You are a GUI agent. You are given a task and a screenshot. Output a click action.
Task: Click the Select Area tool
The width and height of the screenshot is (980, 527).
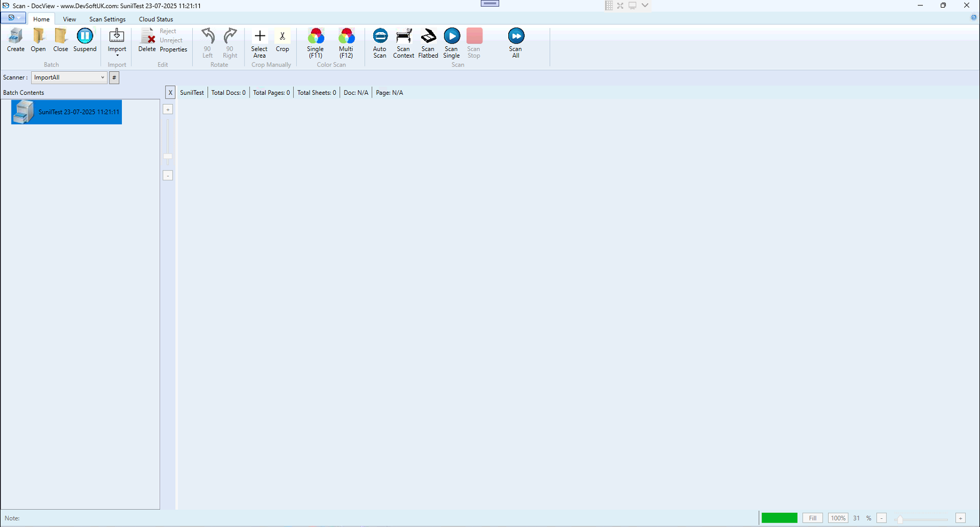(259, 42)
